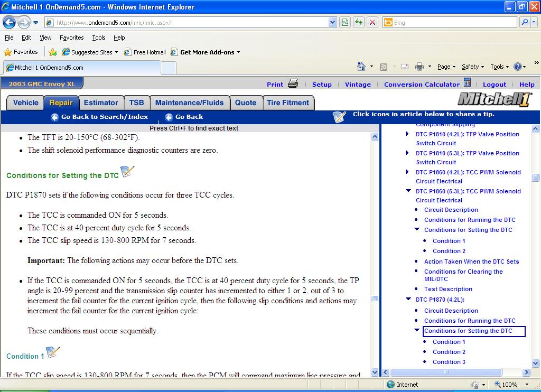Open the zoom level 100% dropdown
Screen dimensions: 541x392
coord(527,385)
